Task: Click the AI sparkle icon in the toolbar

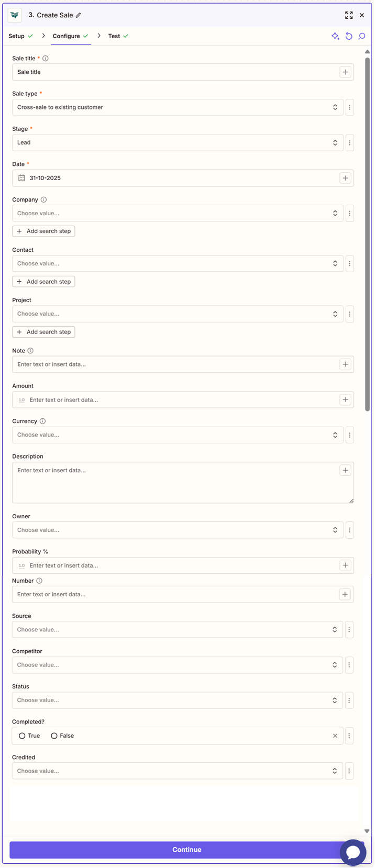Action: coord(336,36)
